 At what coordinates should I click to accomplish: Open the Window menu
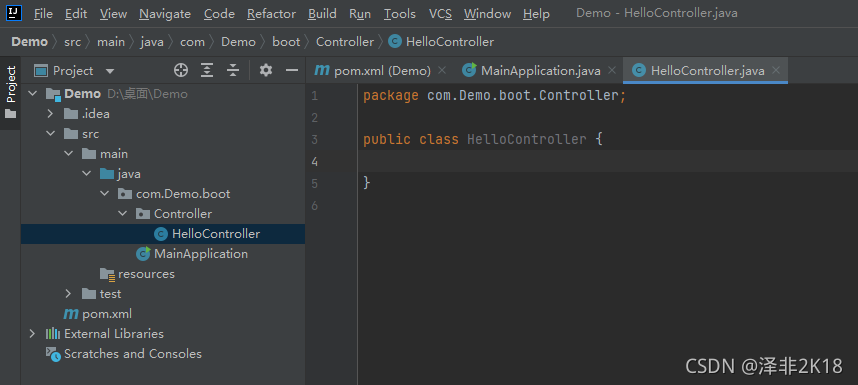pos(487,14)
